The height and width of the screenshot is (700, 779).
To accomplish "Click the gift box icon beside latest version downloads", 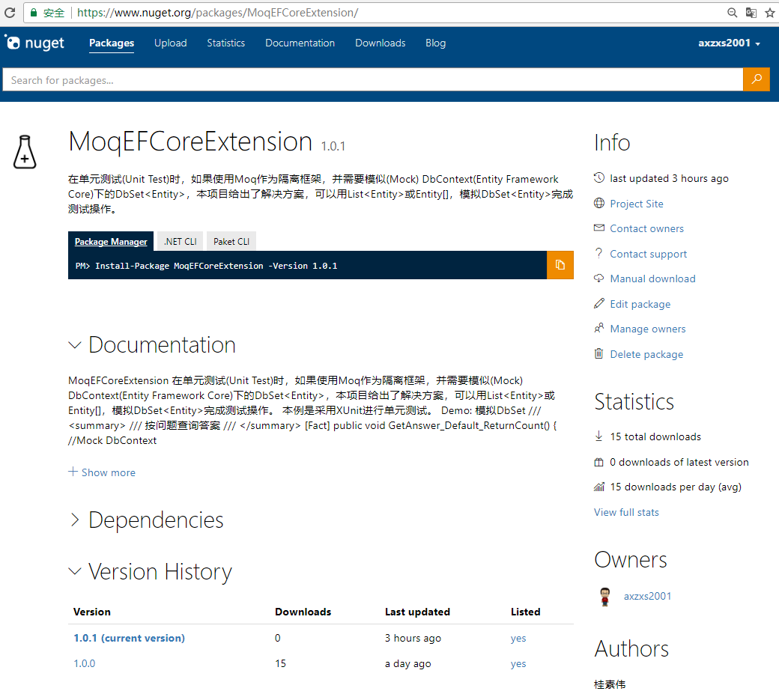I will (x=599, y=462).
